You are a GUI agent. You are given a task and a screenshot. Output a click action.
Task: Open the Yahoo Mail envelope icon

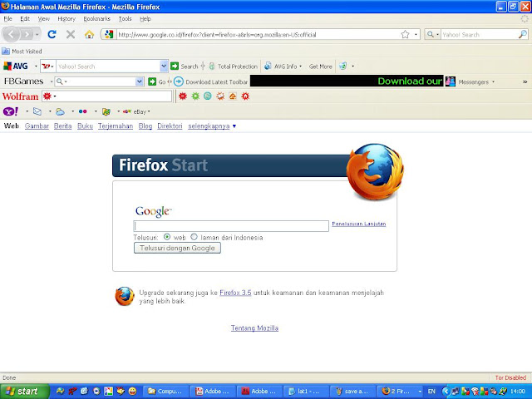point(37,111)
